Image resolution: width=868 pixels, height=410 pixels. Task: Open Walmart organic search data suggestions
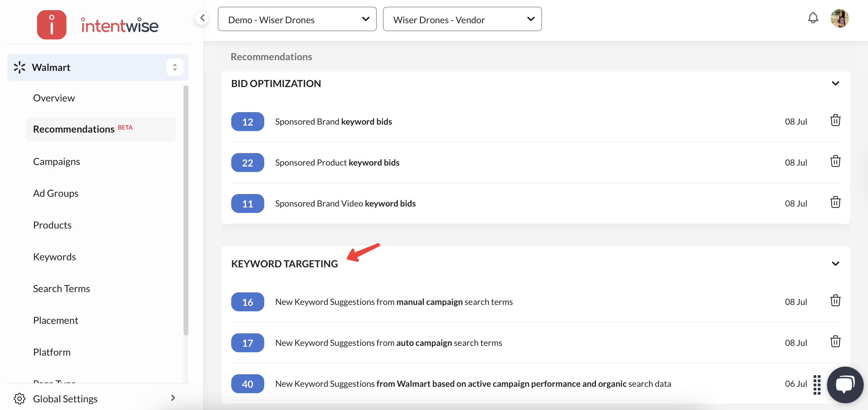(473, 384)
